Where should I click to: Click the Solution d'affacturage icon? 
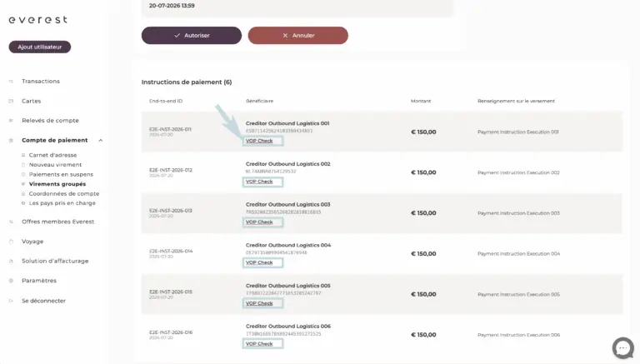coord(11,262)
